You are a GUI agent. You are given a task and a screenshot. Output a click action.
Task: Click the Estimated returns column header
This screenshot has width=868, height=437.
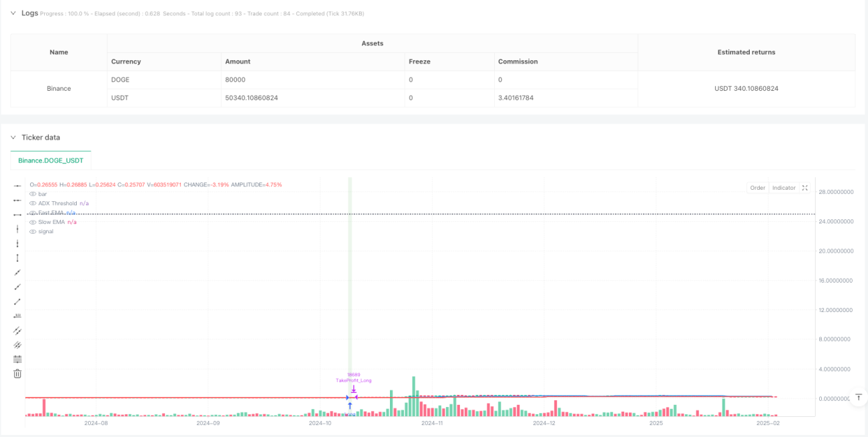coord(746,52)
